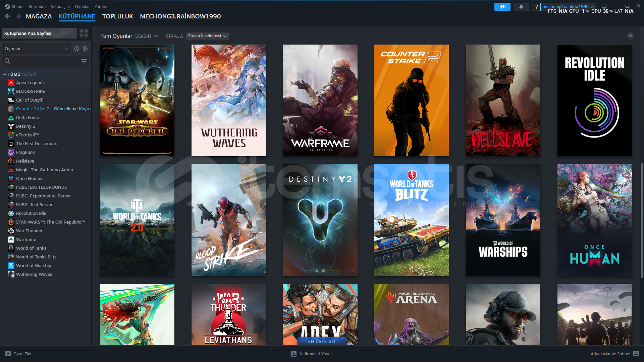Click the recent activity clock icon
The width and height of the screenshot is (644, 362).
76,49
